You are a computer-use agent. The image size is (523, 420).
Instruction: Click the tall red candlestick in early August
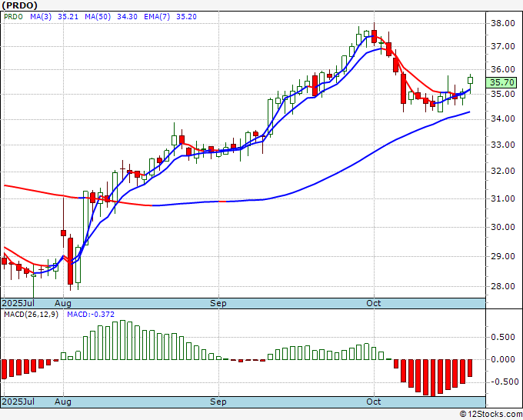tap(71, 261)
